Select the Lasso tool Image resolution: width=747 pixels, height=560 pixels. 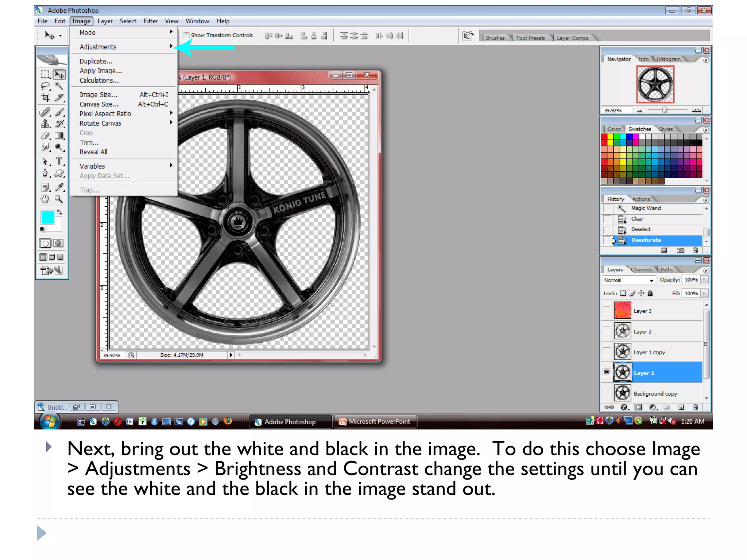(45, 86)
